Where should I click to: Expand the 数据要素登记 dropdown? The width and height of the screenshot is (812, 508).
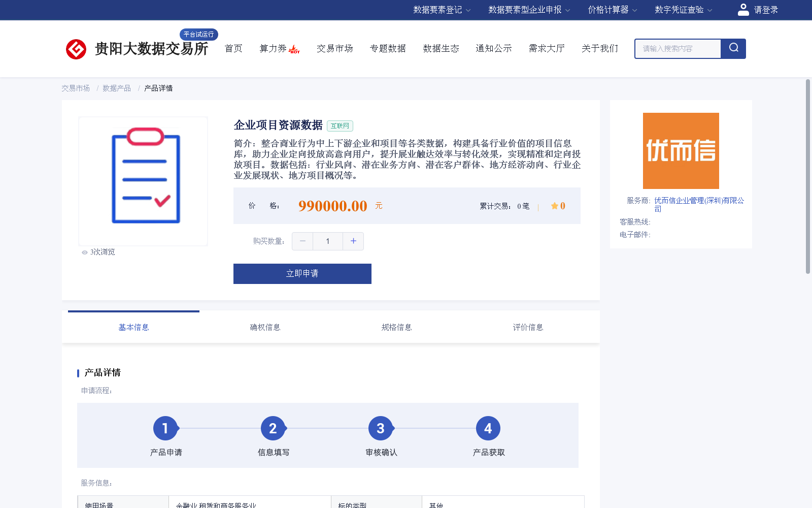[x=442, y=10]
